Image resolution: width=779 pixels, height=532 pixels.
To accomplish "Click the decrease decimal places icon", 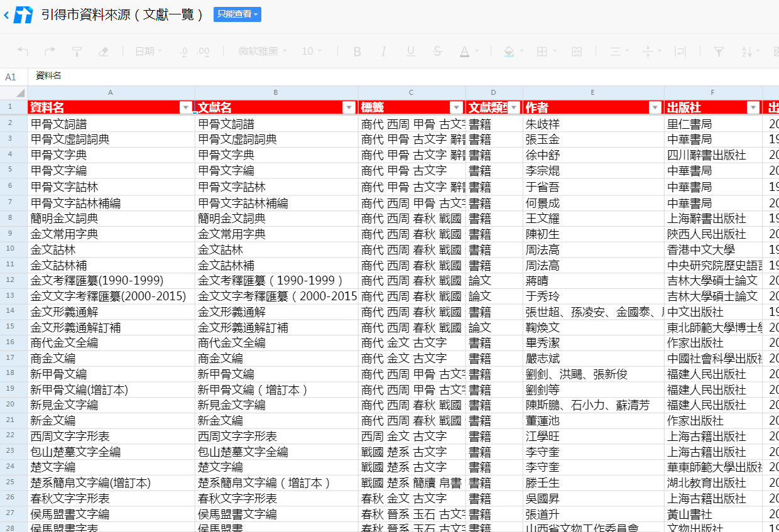I will [x=183, y=52].
